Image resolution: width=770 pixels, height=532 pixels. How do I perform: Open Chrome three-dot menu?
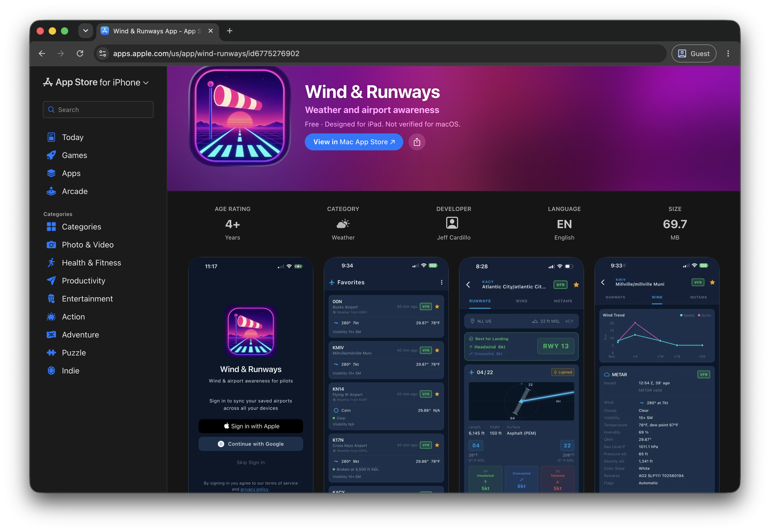(728, 53)
